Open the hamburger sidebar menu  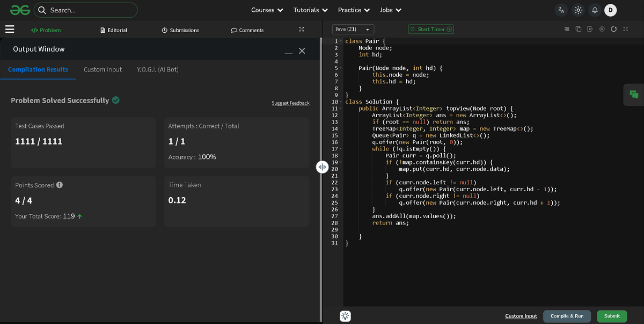point(10,30)
